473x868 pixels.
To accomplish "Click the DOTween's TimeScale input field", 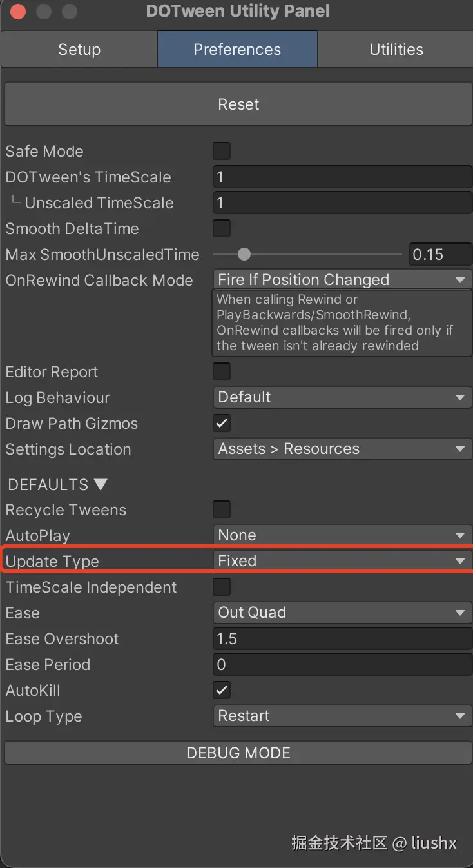I will [x=342, y=177].
